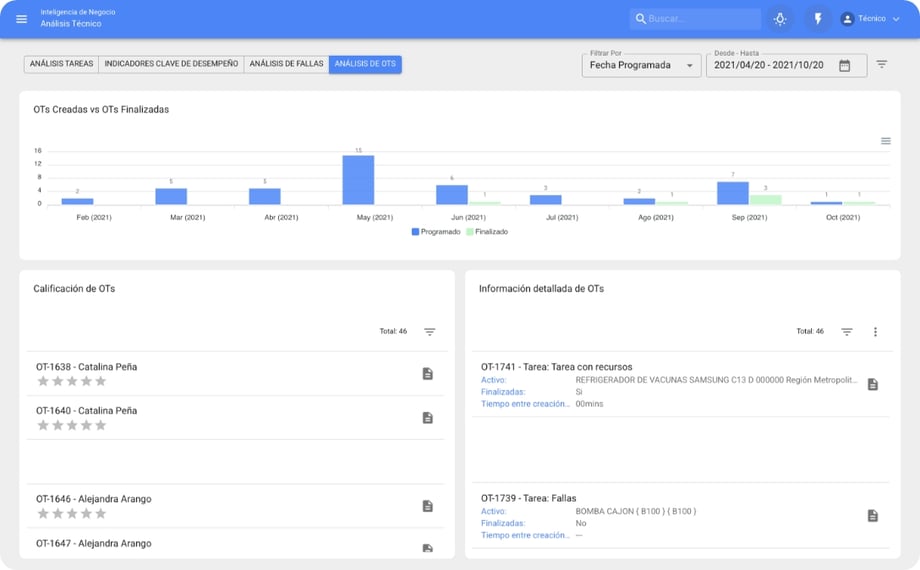Open the three-dot menu in Información detallada
Image resolution: width=920 pixels, height=570 pixels.
tap(875, 332)
